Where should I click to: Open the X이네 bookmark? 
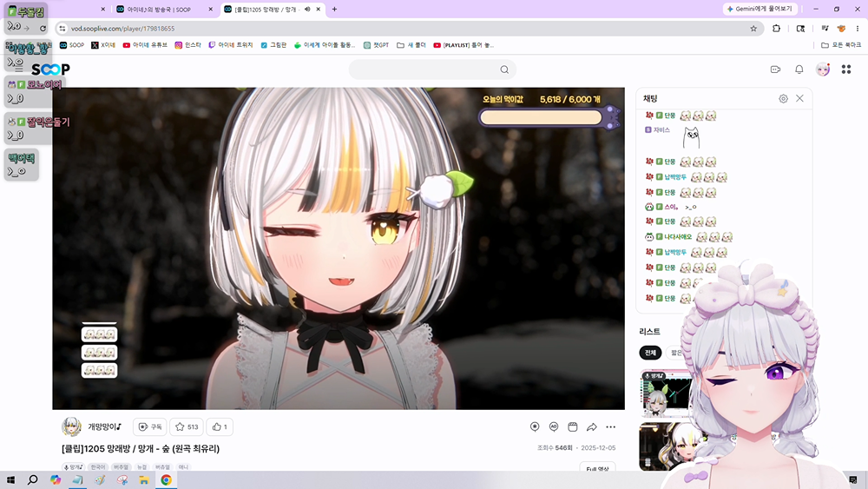click(x=103, y=45)
